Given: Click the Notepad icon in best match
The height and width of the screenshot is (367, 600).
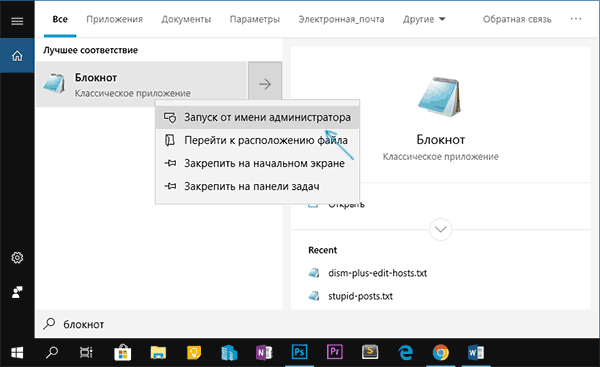Looking at the screenshot, I should pos(54,83).
